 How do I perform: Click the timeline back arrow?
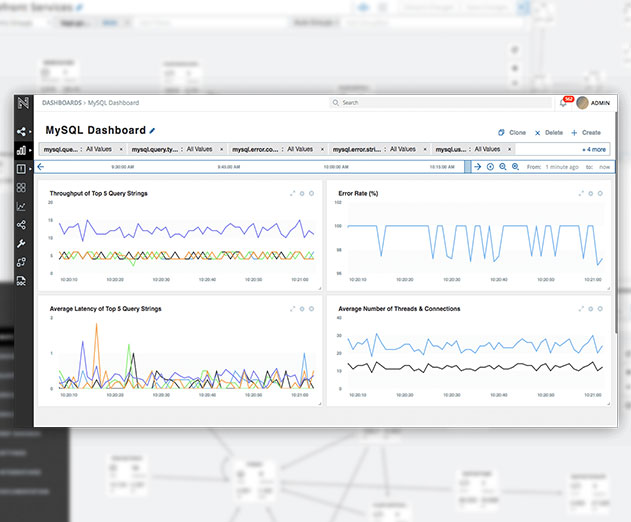[41, 167]
